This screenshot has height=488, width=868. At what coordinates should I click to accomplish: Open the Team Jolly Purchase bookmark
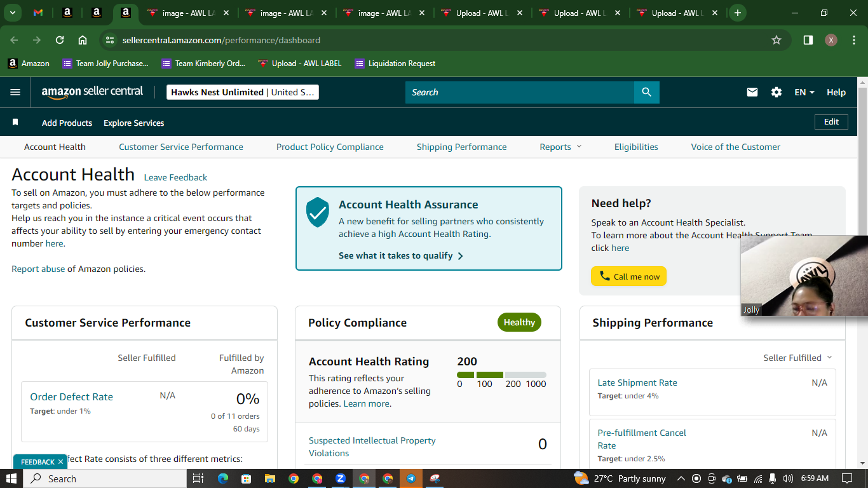[105, 64]
